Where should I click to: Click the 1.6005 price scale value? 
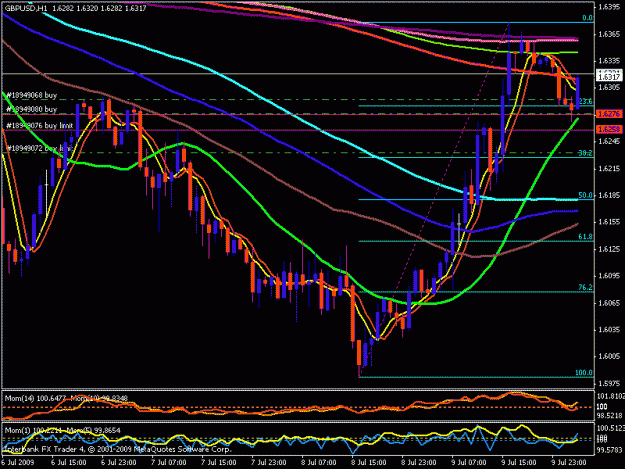coord(609,356)
